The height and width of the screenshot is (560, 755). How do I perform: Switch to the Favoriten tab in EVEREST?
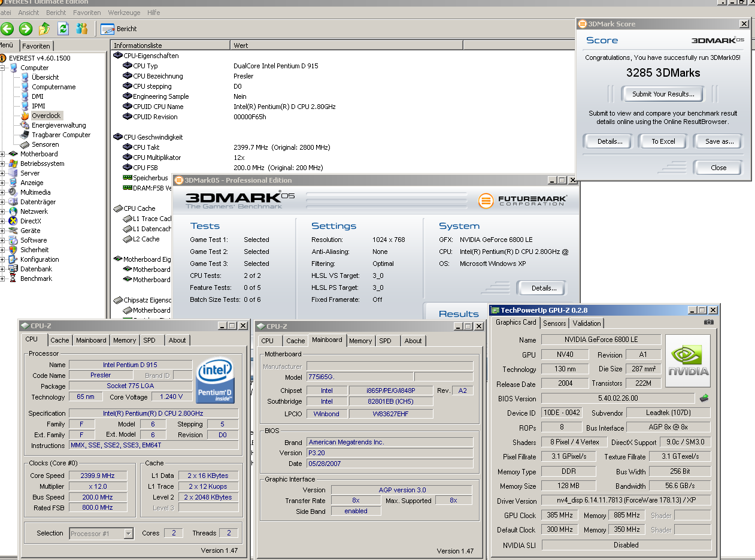pos(37,46)
